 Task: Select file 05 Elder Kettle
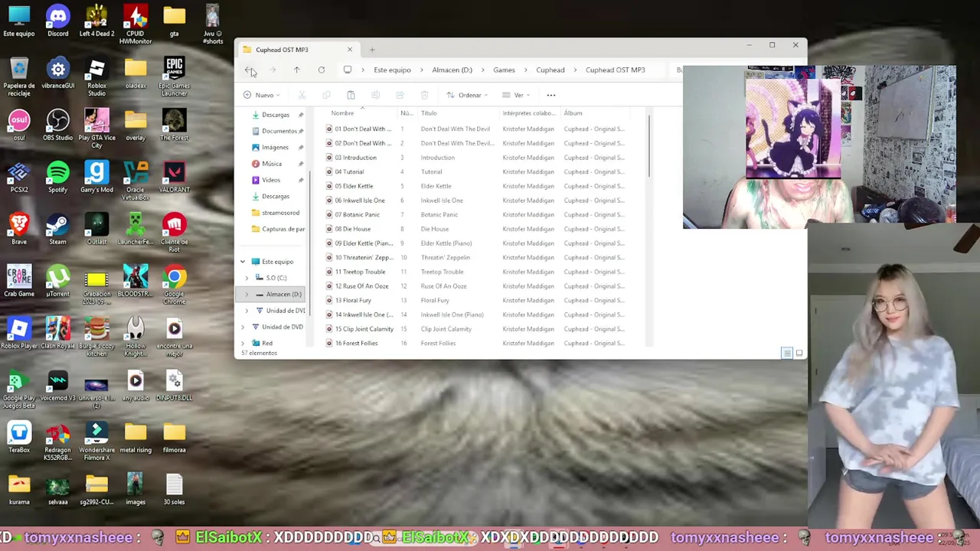[x=354, y=186]
